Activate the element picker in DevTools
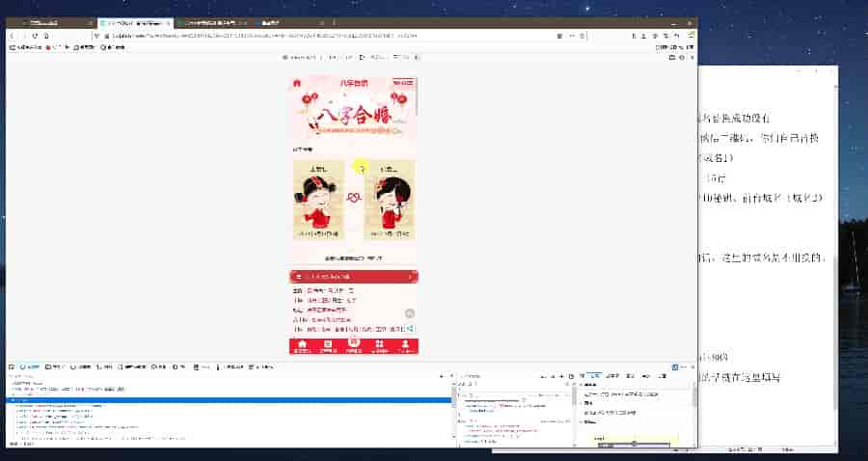This screenshot has height=461, width=868. pos(12,366)
